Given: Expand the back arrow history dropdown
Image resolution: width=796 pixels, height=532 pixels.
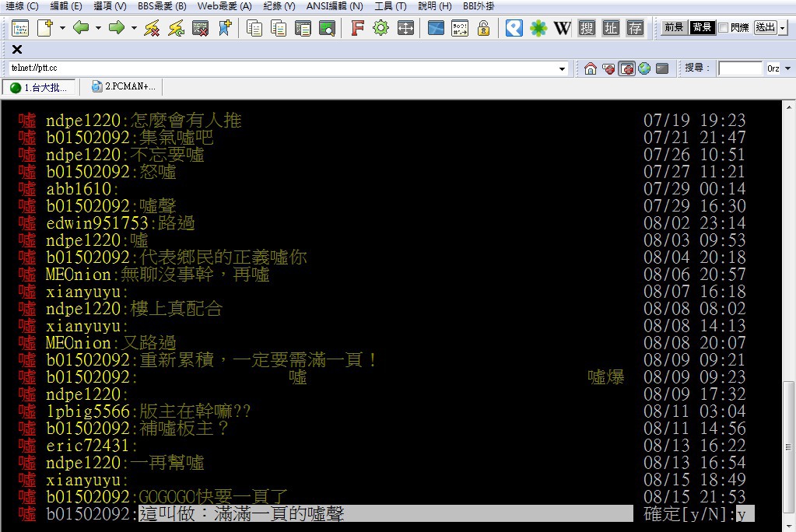Looking at the screenshot, I should click(99, 28).
